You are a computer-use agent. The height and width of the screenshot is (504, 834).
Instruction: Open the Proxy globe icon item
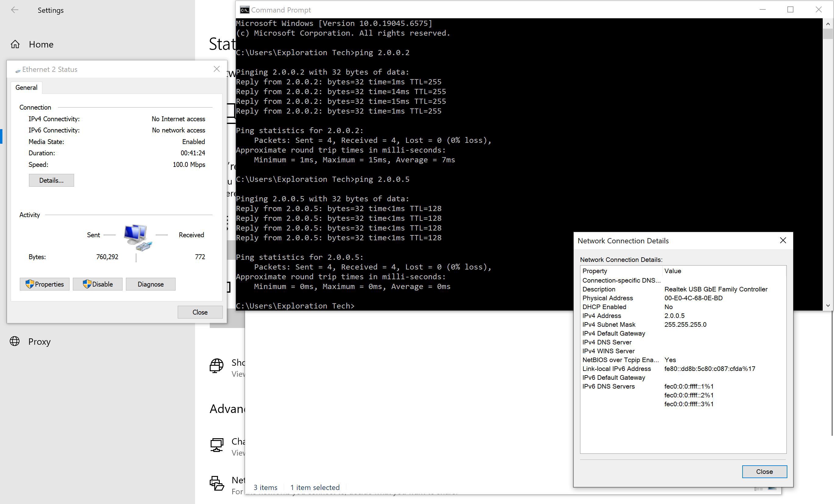(15, 341)
